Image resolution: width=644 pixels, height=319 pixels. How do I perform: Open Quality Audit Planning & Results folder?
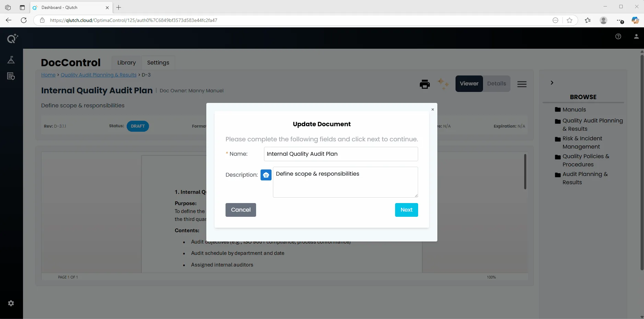coord(589,125)
